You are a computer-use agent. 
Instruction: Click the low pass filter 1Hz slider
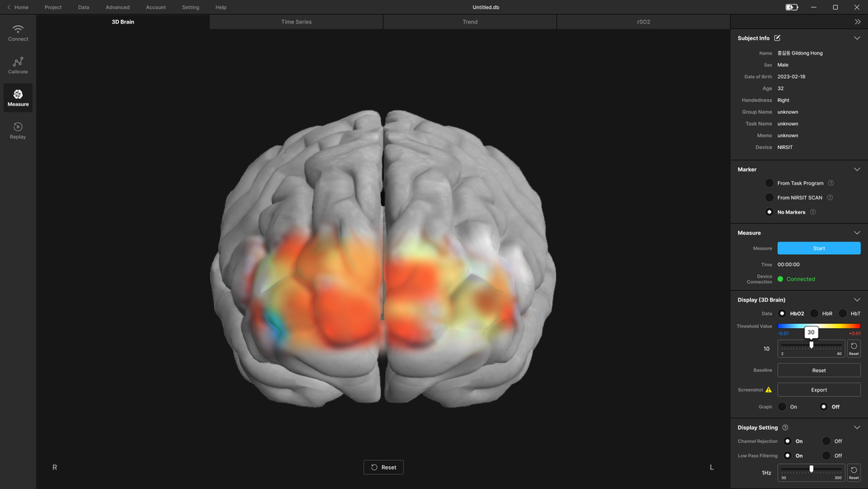pos(811,469)
